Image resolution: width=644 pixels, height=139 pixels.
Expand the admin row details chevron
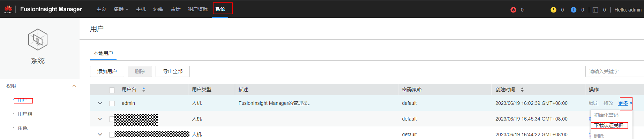pyautogui.click(x=100, y=103)
